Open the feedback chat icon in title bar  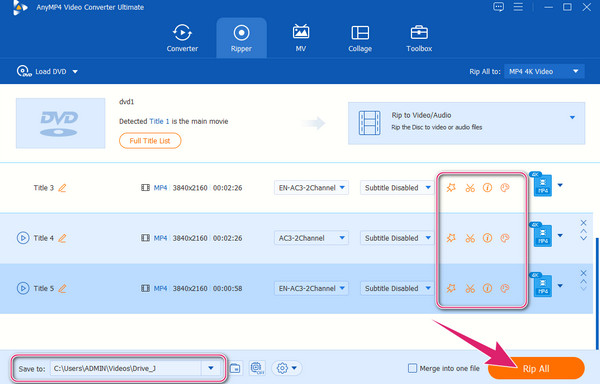click(498, 7)
